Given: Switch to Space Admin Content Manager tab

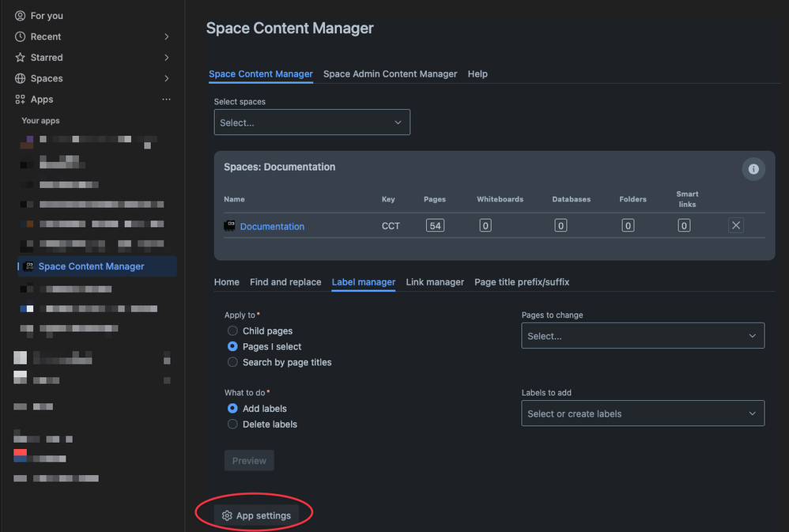Looking at the screenshot, I should [390, 74].
